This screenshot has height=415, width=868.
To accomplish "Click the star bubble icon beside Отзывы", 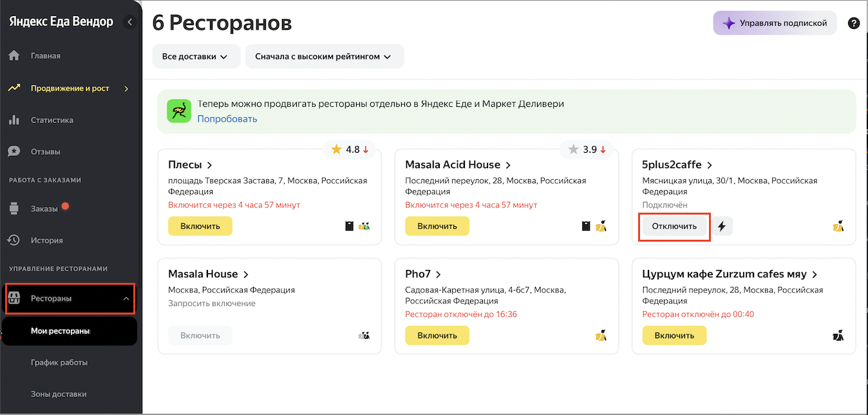I will pyautogui.click(x=14, y=152).
